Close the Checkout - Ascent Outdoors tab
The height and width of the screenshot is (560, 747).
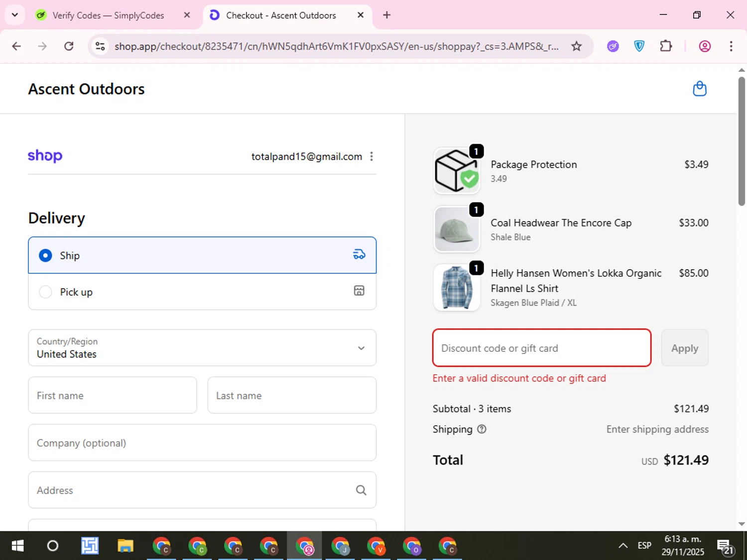click(361, 15)
